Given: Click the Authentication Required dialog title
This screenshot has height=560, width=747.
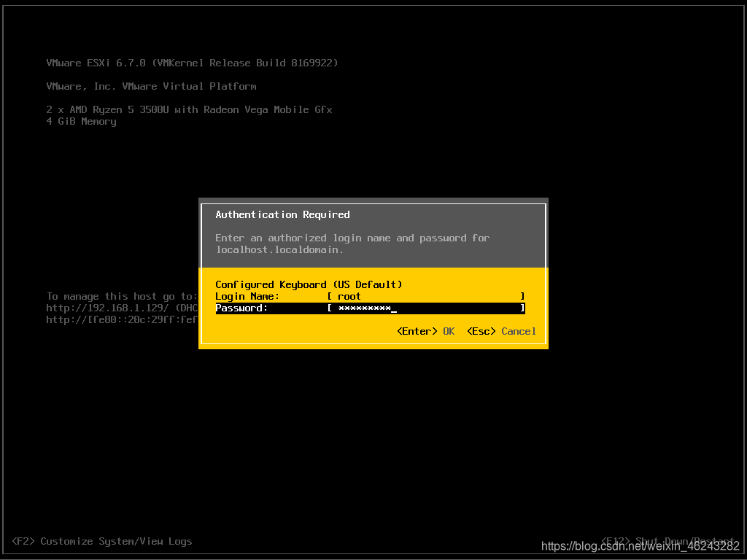Looking at the screenshot, I should [x=282, y=215].
